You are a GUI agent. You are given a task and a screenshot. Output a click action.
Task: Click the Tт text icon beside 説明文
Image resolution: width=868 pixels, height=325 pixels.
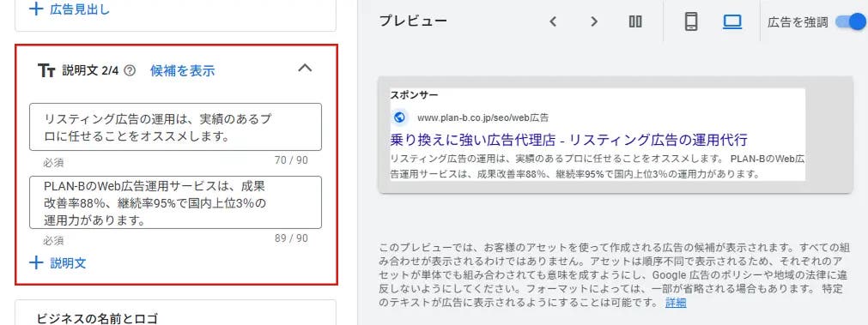click(x=47, y=71)
